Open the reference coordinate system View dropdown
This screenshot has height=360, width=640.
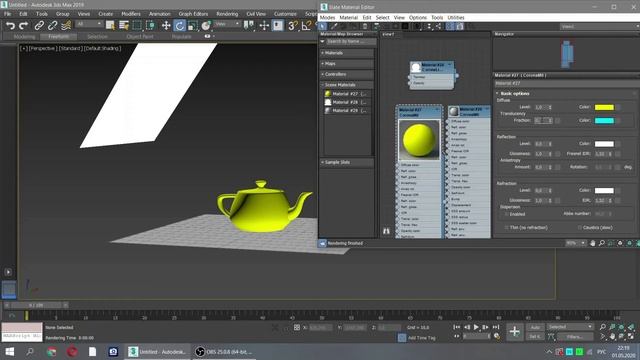pos(227,24)
